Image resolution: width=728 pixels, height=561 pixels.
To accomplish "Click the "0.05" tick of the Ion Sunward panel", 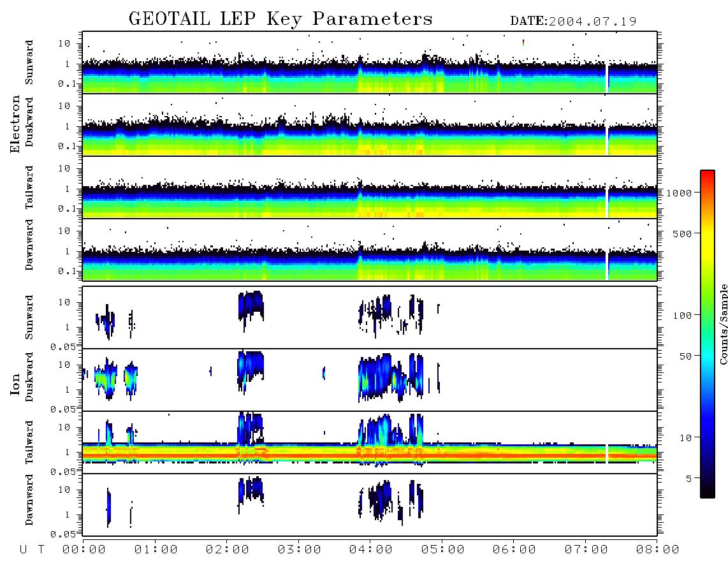I will point(62,346).
